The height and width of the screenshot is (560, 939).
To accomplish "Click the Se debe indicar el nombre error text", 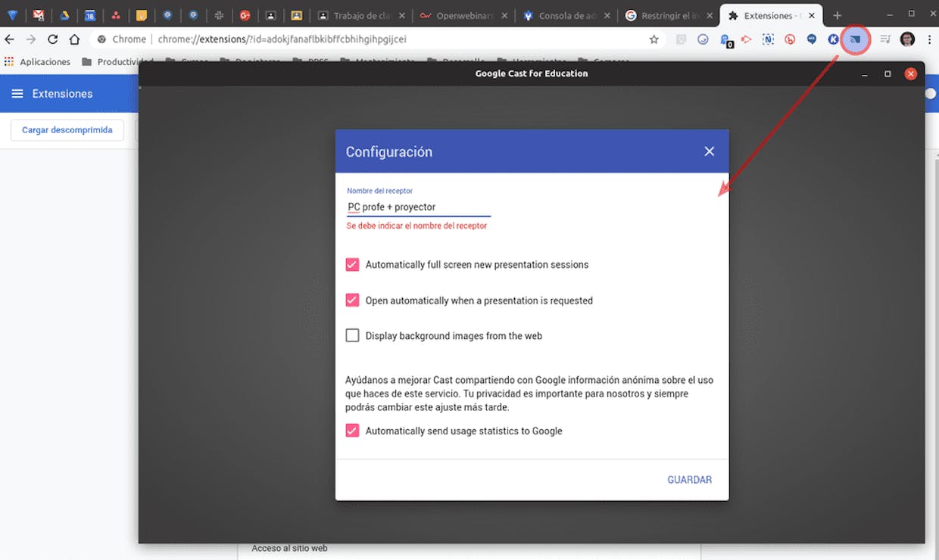I will 416,226.
